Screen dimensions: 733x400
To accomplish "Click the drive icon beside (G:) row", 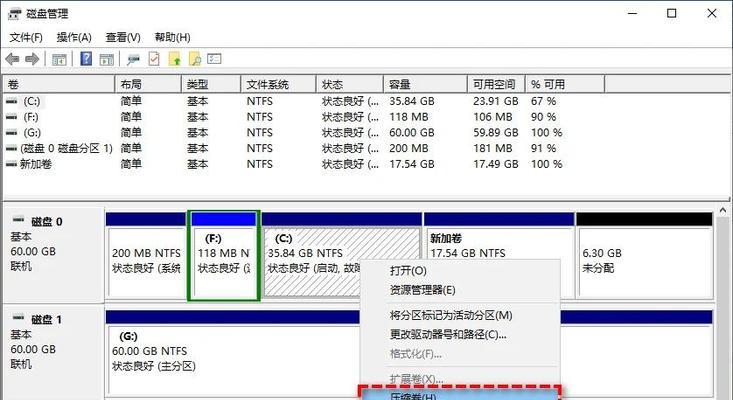I will tap(12, 133).
